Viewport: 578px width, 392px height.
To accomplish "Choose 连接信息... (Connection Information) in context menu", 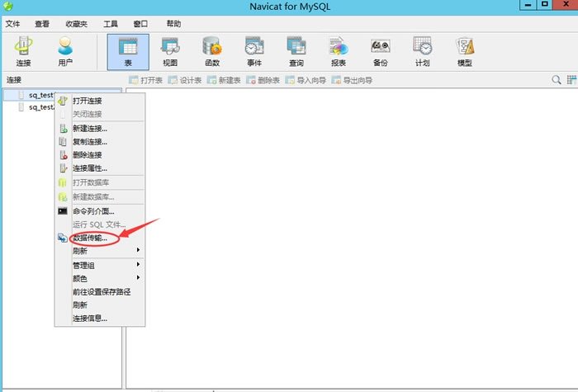I will click(x=100, y=319).
